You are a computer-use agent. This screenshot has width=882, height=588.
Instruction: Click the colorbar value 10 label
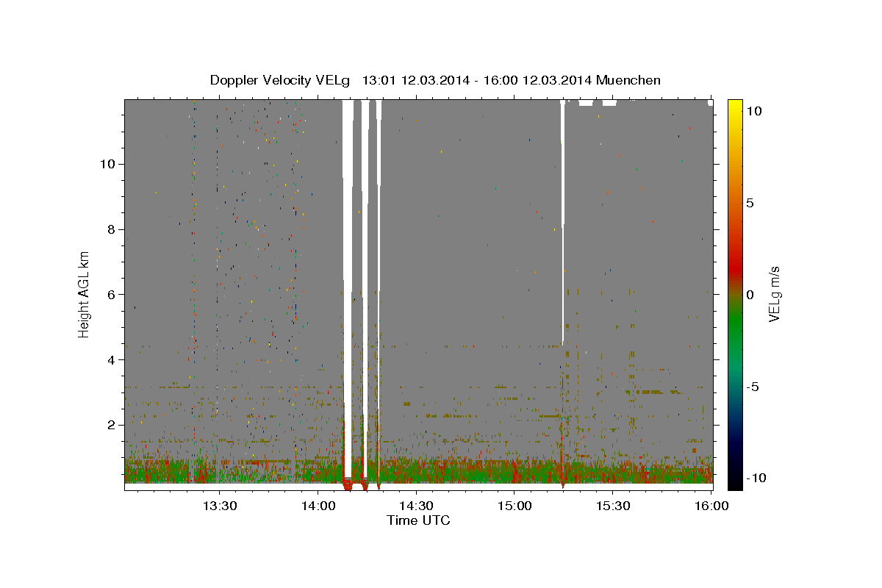coord(753,111)
